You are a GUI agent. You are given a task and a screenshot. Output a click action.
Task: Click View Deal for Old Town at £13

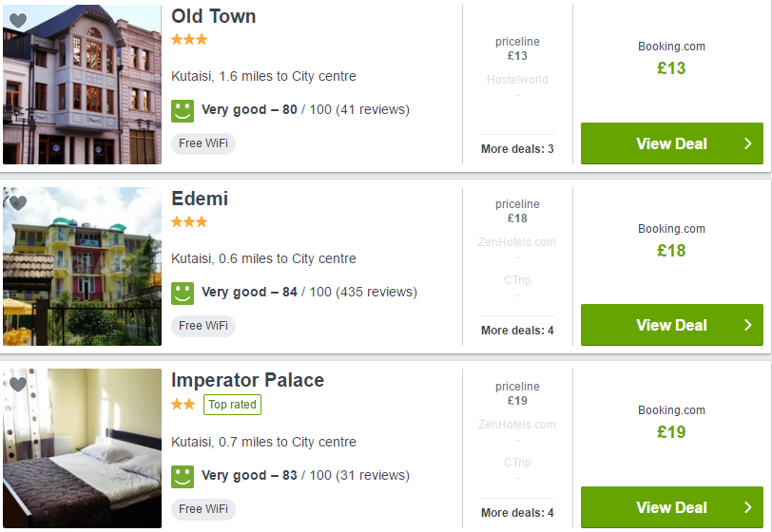pos(672,143)
